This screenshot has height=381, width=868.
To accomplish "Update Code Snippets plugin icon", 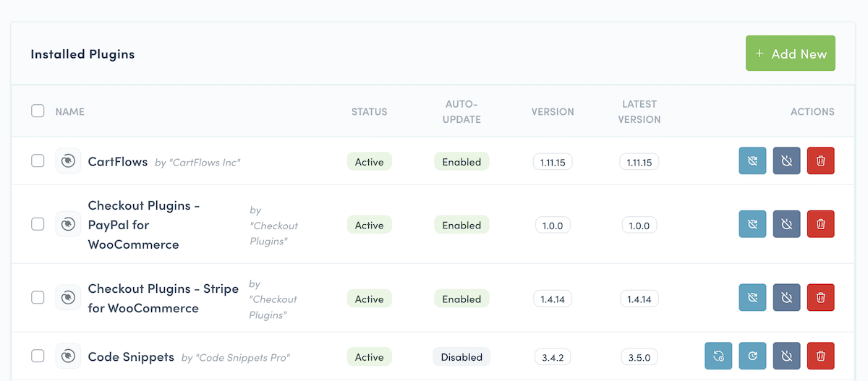I will click(x=718, y=356).
